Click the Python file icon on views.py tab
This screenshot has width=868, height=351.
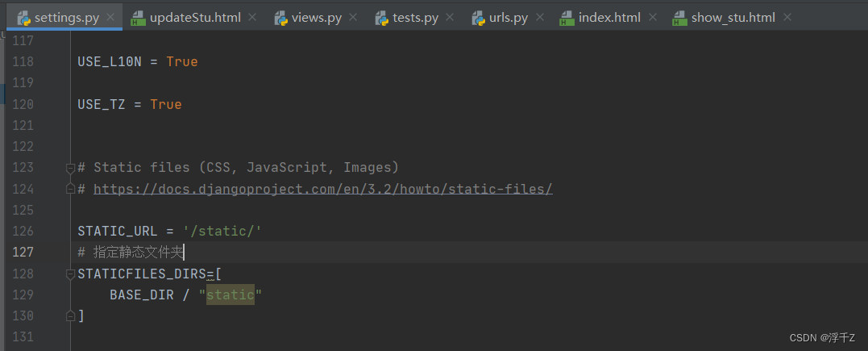(x=280, y=19)
